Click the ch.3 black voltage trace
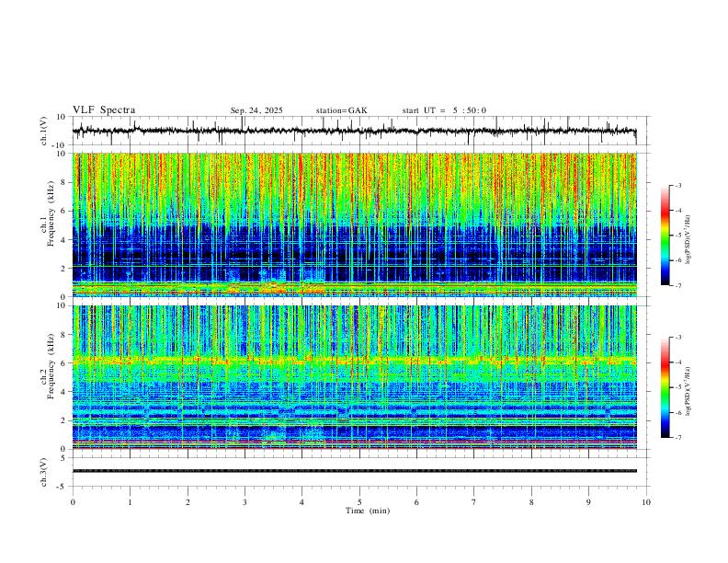This screenshot has width=728, height=563. click(x=355, y=471)
